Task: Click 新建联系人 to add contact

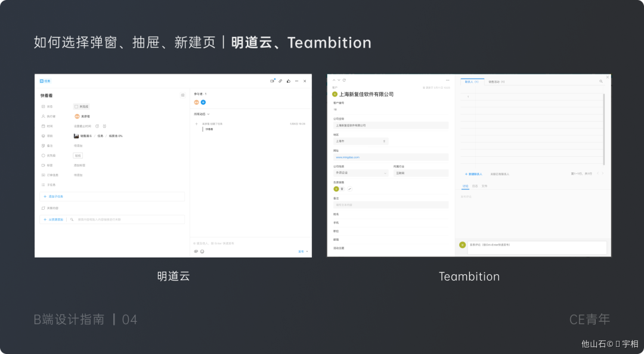Action: 473,174
